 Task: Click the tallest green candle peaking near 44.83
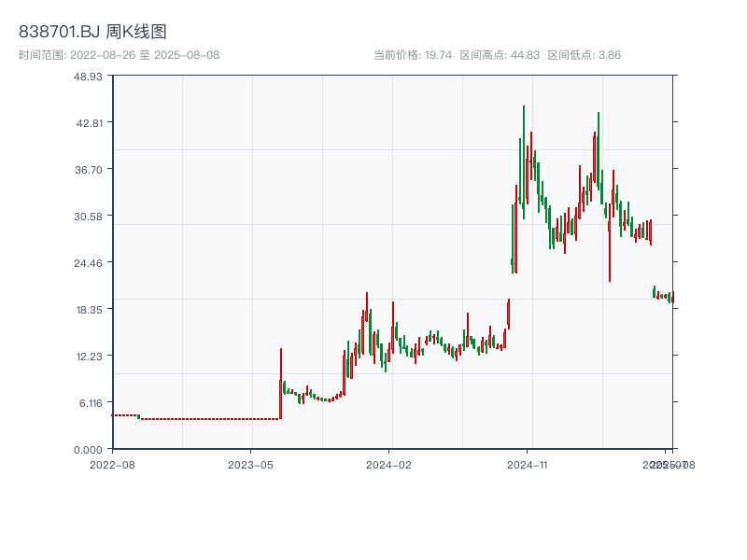coord(524,162)
